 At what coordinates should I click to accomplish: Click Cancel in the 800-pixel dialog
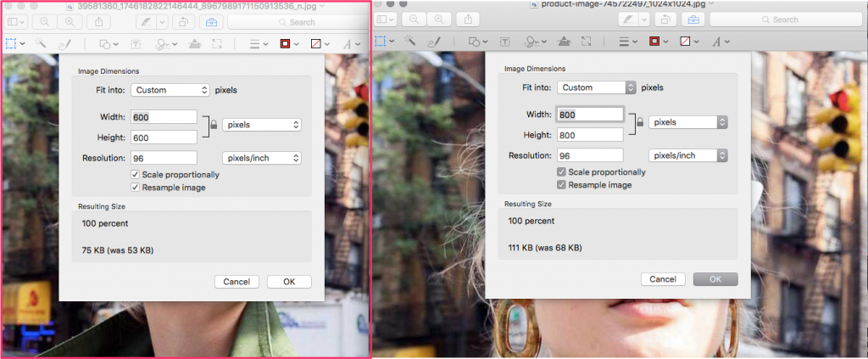click(662, 278)
